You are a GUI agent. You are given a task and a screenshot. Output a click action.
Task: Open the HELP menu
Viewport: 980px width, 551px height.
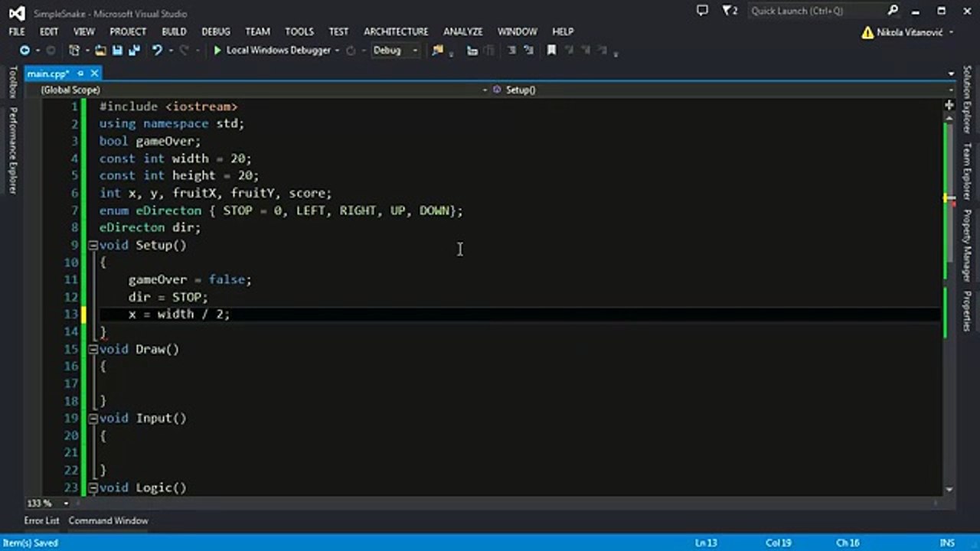point(563,31)
